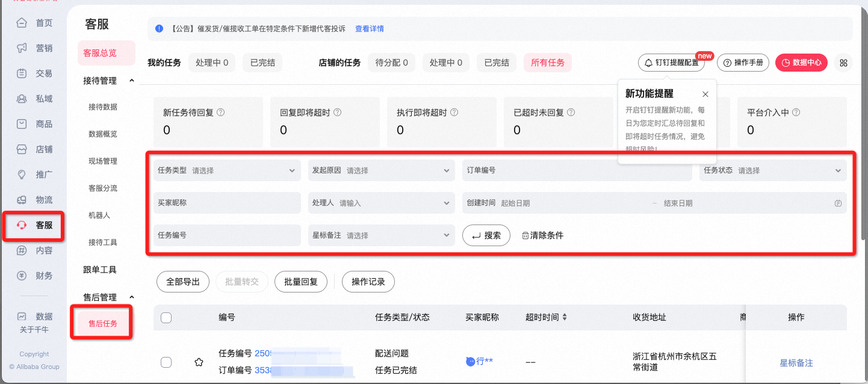Image resolution: width=868 pixels, height=384 pixels.
Task: Collapse the 售后管理 section
Action: pos(132,297)
